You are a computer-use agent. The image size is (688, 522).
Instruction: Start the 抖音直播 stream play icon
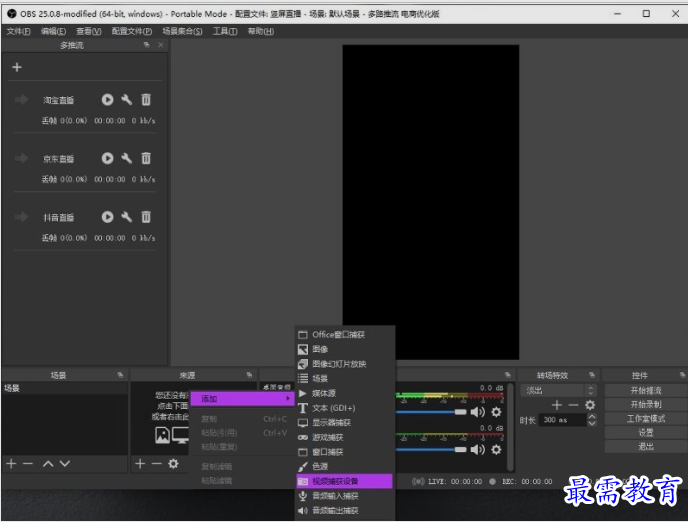pos(108,217)
